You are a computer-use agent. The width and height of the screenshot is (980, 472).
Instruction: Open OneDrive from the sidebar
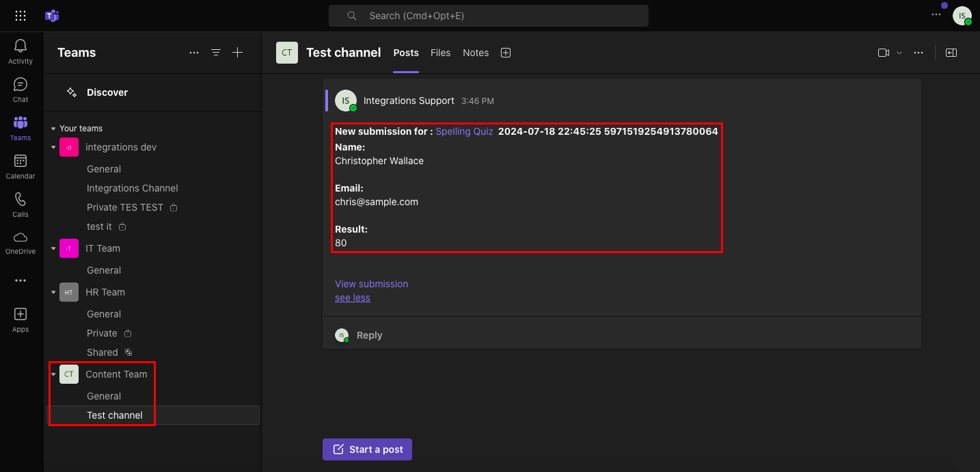tap(21, 238)
